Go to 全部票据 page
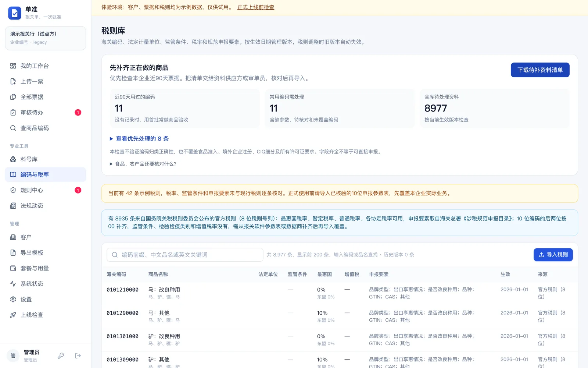Image resolution: width=588 pixels, height=368 pixels. (x=46, y=97)
